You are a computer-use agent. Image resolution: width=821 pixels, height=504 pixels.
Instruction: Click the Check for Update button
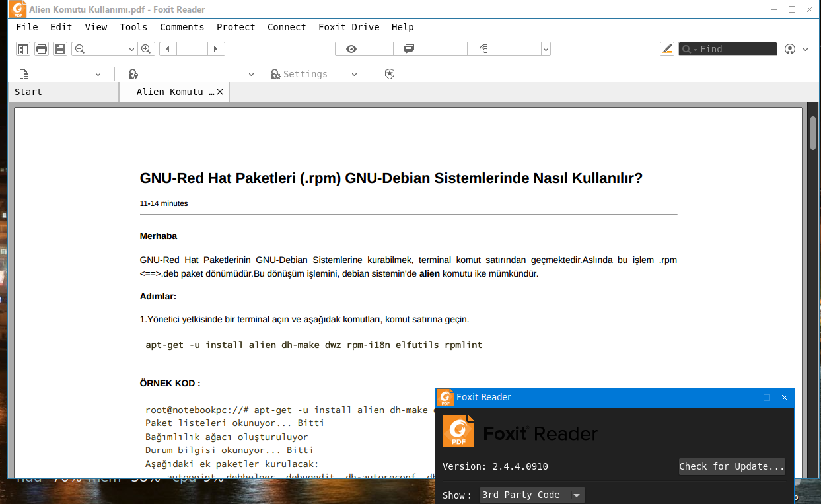click(732, 466)
